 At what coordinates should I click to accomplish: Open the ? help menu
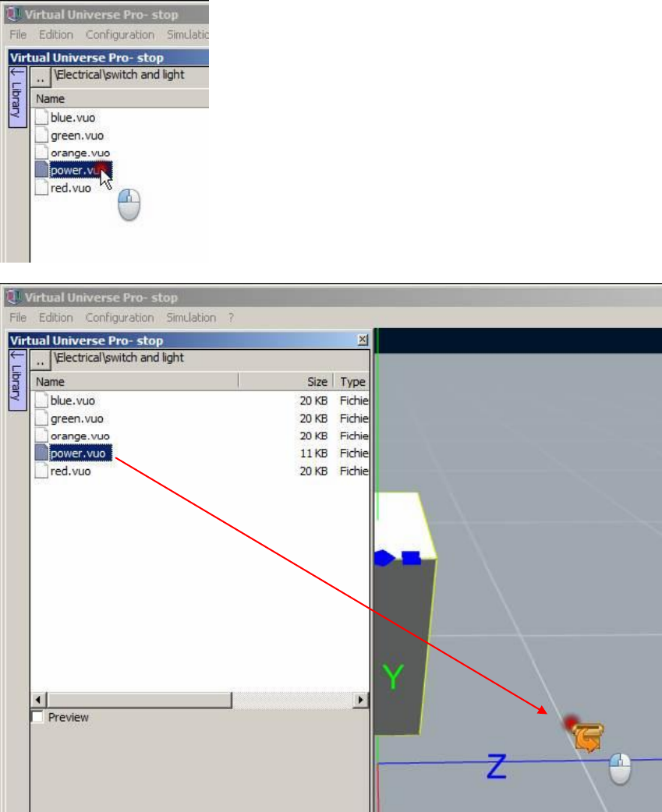[x=231, y=318]
